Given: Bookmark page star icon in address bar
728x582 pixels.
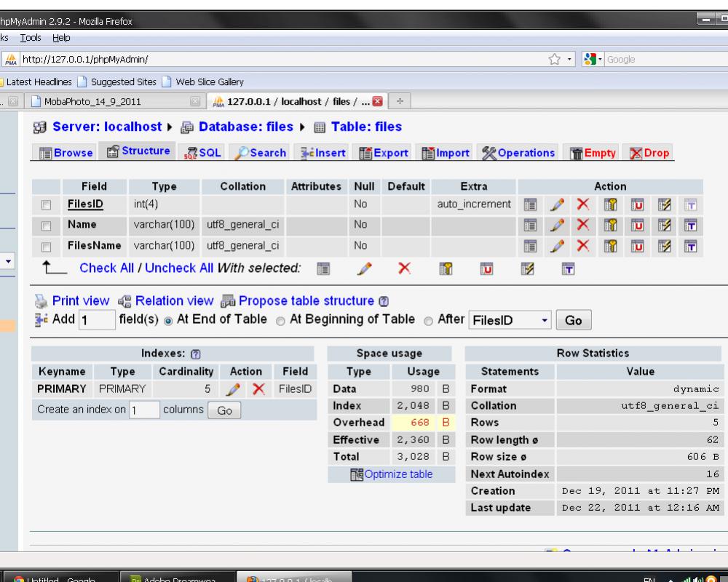Looking at the screenshot, I should click(554, 59).
